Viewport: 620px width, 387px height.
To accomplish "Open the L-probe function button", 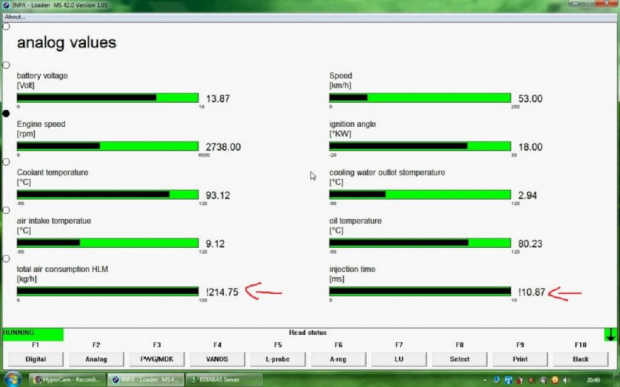I will click(278, 359).
